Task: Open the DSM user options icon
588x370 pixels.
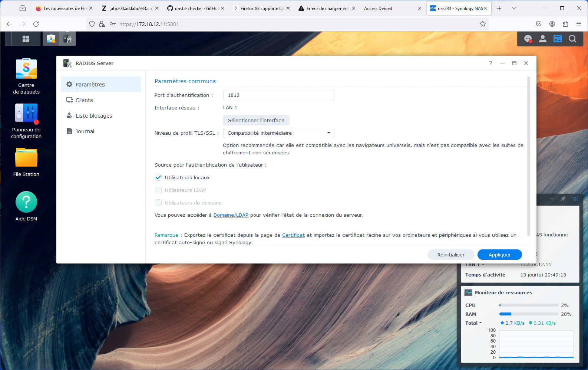Action: (543, 39)
